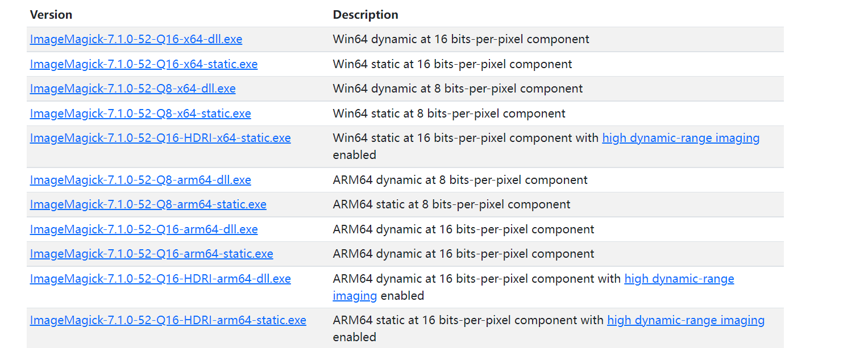Click high dynamic-range link in HDRI-arm64-dll row
The height and width of the screenshot is (348, 868).
[x=679, y=279]
